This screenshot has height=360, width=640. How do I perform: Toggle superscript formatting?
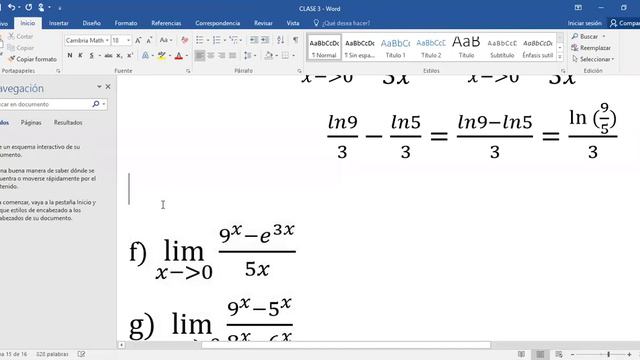[130, 55]
